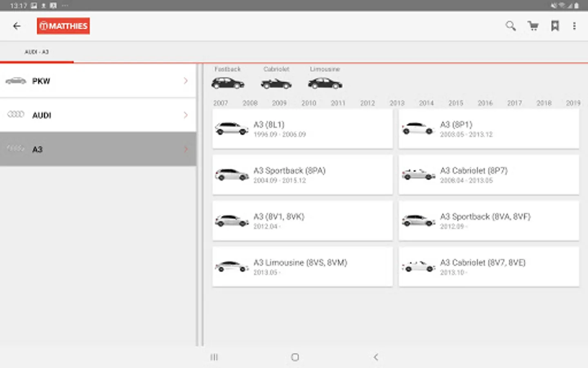Tap the A3 (8P1) car thumbnail
This screenshot has width=588, height=368.
tap(418, 128)
